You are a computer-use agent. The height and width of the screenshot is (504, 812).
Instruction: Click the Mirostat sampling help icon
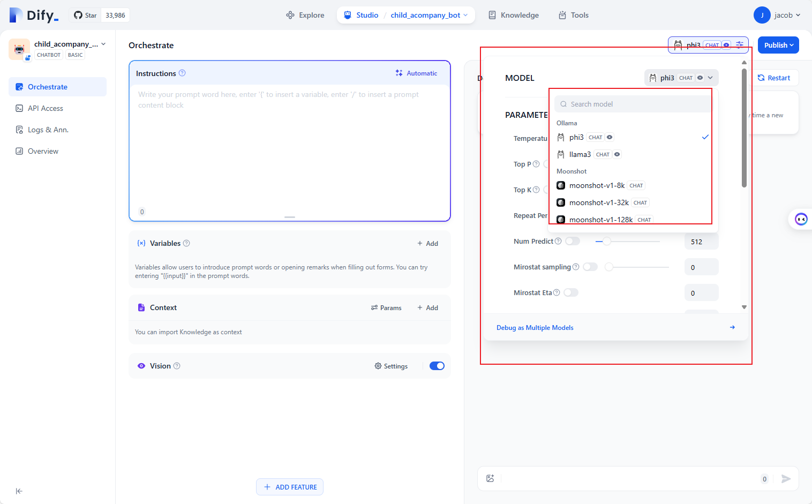(x=576, y=267)
